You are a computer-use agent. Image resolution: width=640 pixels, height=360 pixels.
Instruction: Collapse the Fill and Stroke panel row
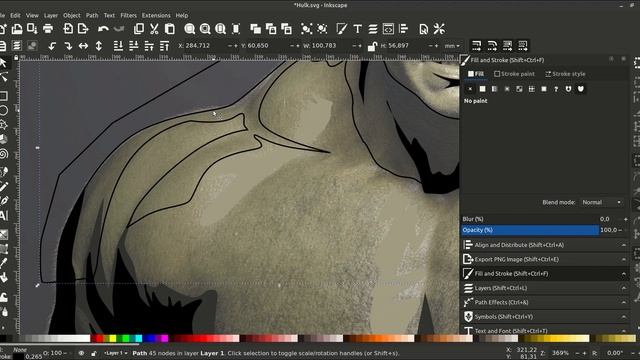(x=544, y=273)
